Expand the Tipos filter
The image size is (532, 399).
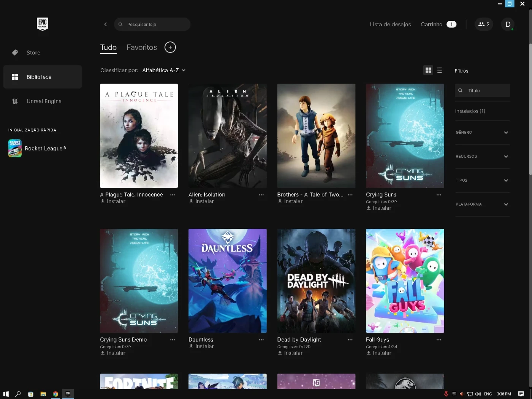tap(482, 180)
